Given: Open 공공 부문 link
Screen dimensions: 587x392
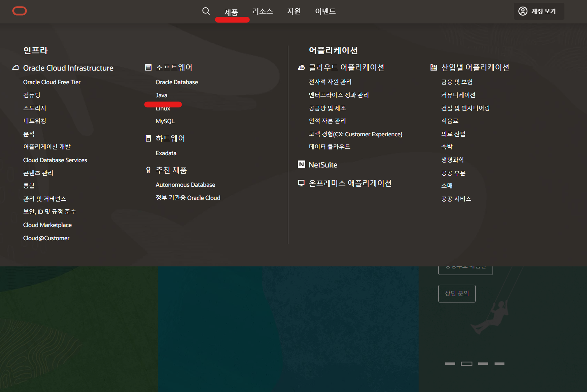Looking at the screenshot, I should (x=453, y=173).
